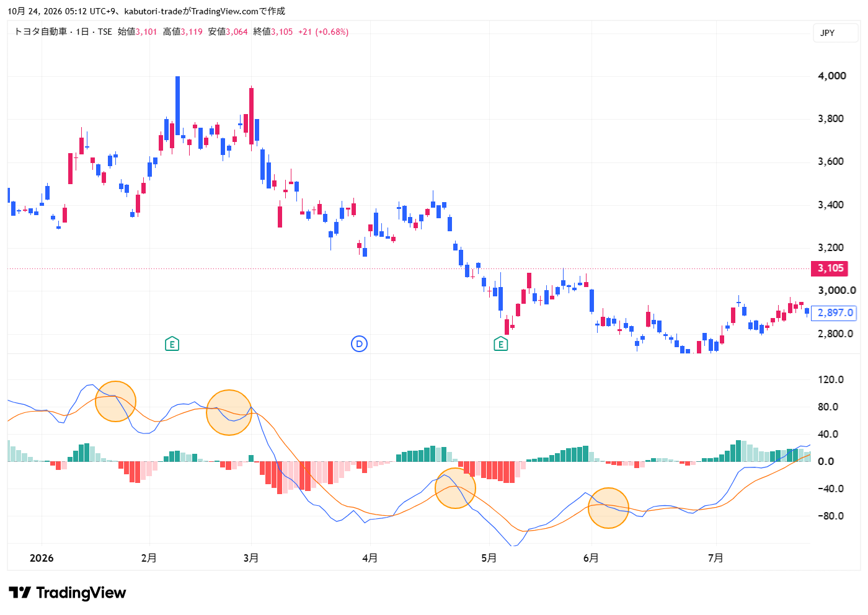Click the 3,800 price axis label
Viewport: 868px width, 615px height.
(x=831, y=118)
